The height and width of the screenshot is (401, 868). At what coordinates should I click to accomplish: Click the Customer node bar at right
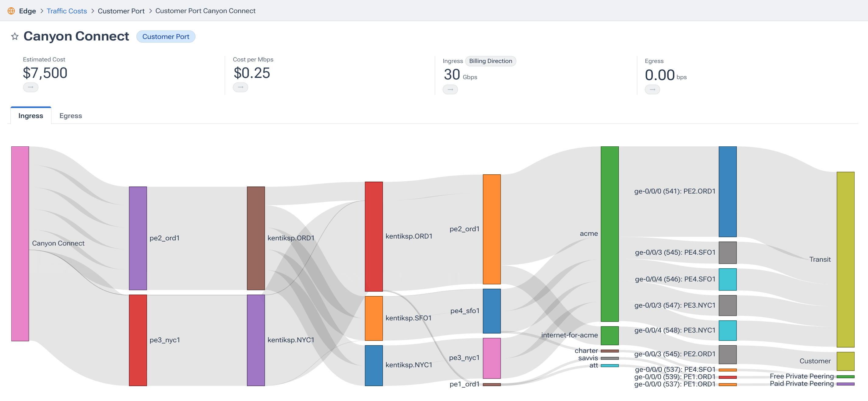(845, 361)
